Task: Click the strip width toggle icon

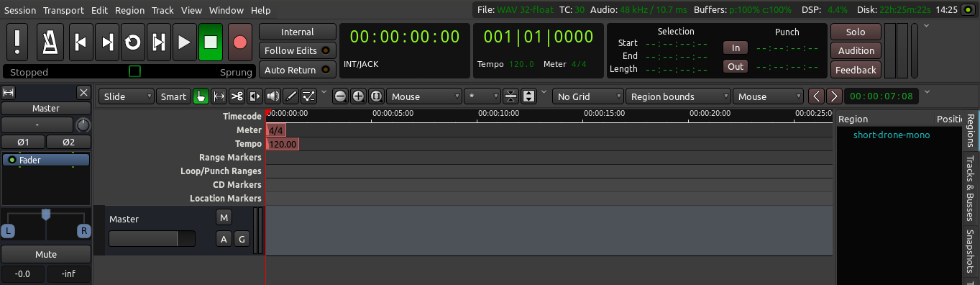Action: (9, 93)
